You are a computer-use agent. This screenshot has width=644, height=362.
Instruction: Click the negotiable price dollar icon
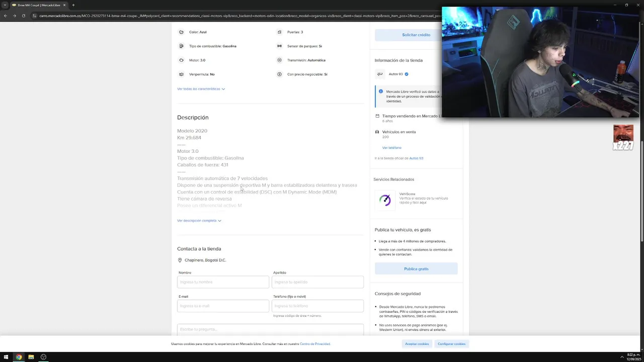pyautogui.click(x=279, y=74)
